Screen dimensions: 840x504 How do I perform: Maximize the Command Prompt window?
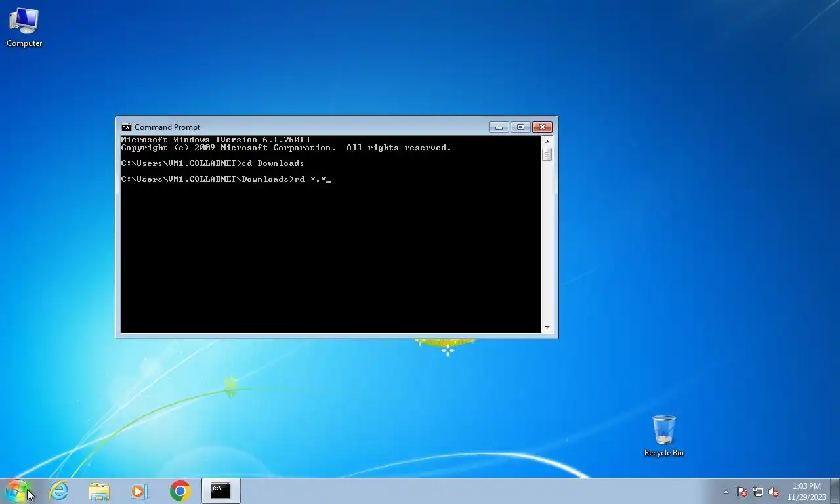pyautogui.click(x=520, y=127)
